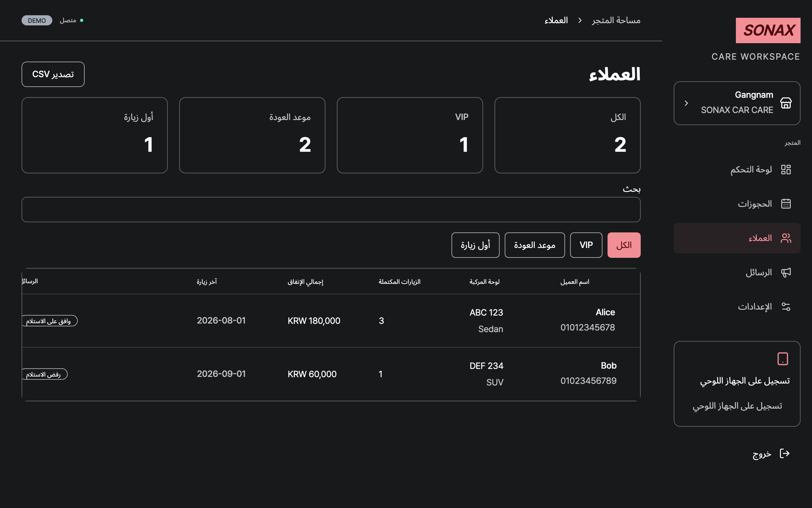Select the أول زيارة summary card
812x508 pixels.
pos(95,135)
